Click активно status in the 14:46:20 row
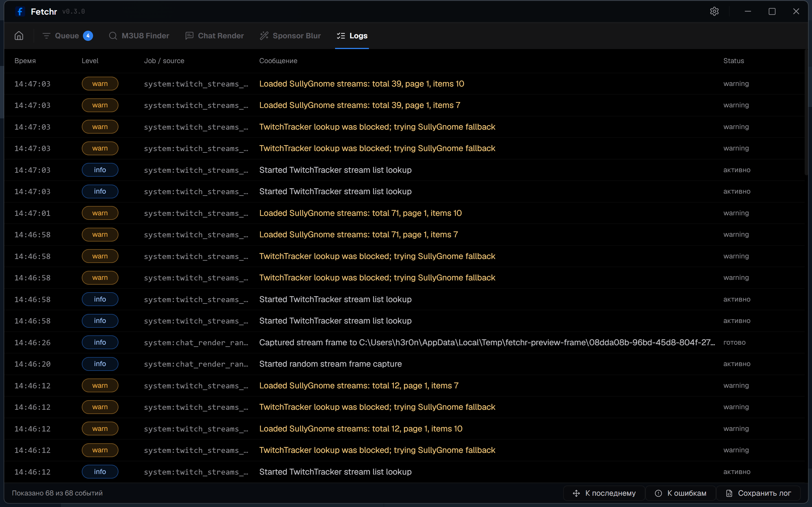 (737, 364)
